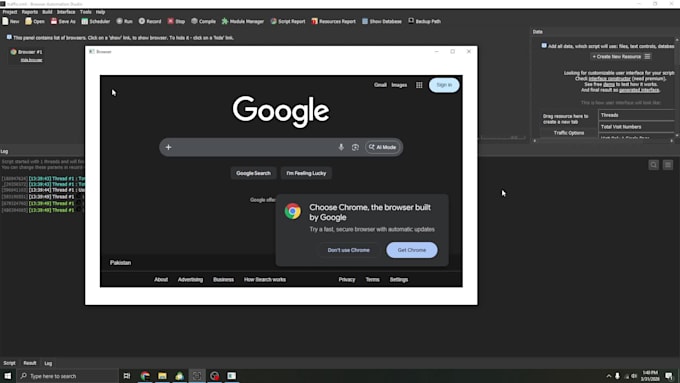Screen dimensions: 680x383
Task: Click the Backup Path toolbar icon
Action: point(424,21)
